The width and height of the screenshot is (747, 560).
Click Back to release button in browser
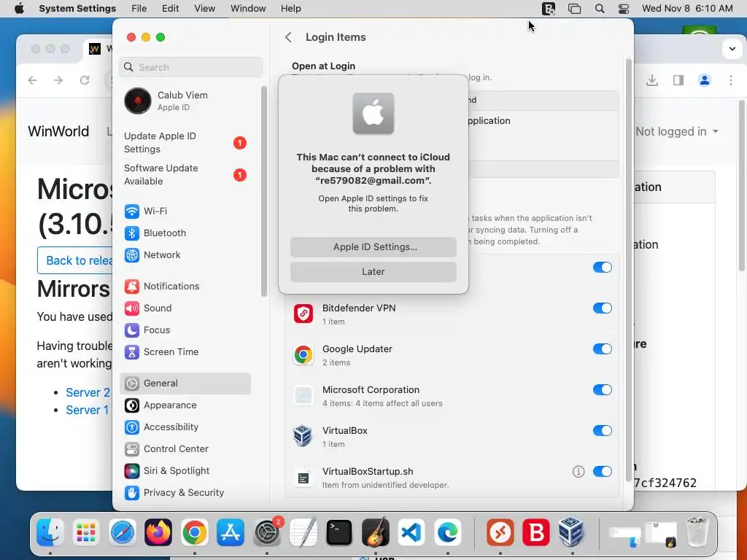(75, 260)
